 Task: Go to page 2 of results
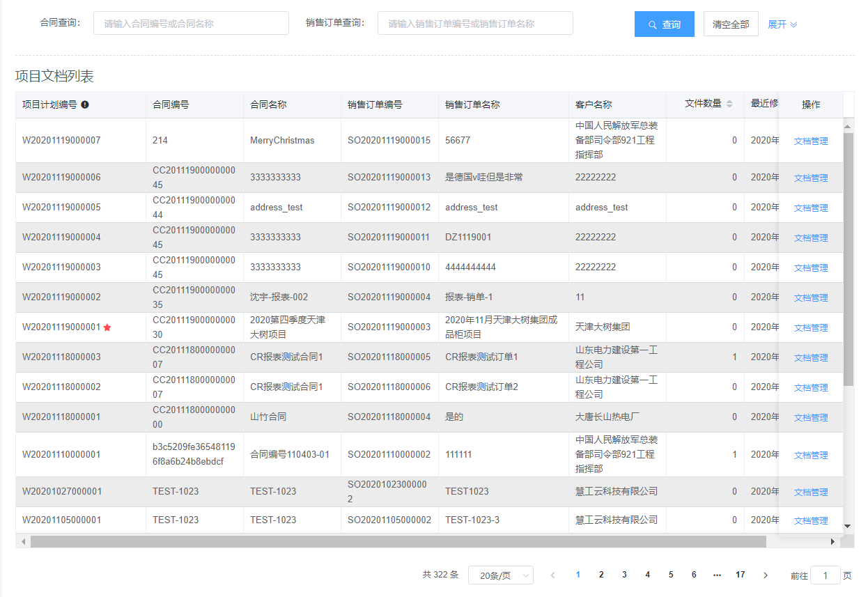(601, 575)
